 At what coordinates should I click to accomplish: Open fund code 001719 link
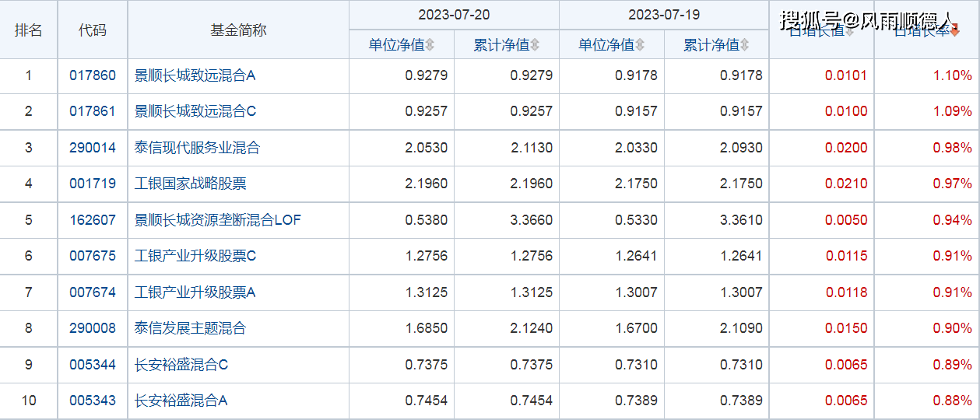click(x=93, y=184)
